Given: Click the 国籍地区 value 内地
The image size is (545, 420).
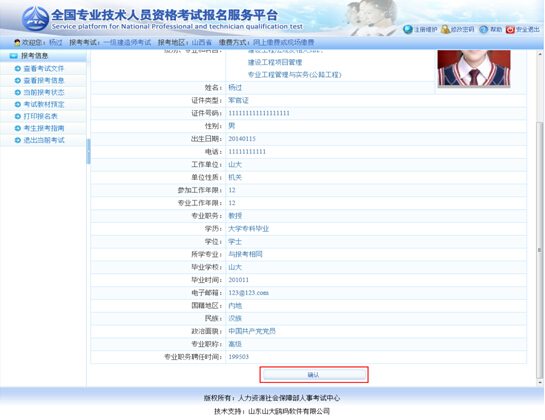Looking at the screenshot, I should click(235, 306).
